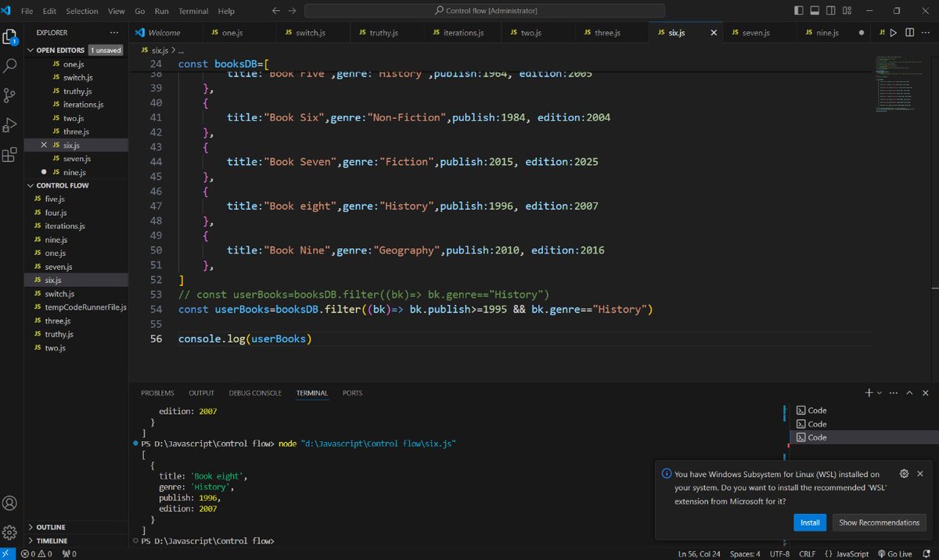Open the Extensions view
The image size is (939, 560).
(10, 154)
